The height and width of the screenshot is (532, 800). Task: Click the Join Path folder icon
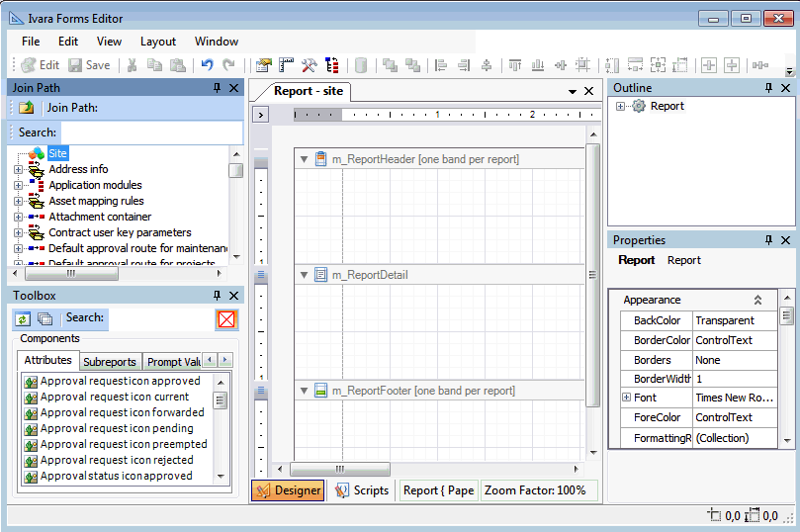[27, 108]
